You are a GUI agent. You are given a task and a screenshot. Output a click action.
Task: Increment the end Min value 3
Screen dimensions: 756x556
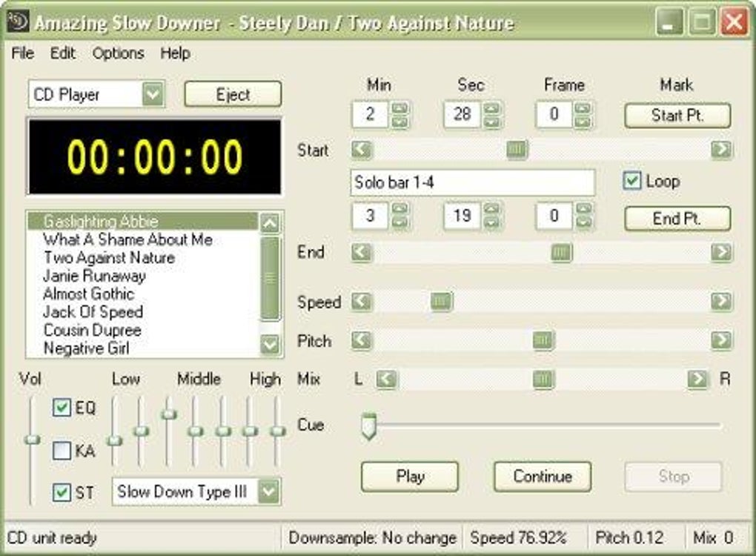coord(400,209)
